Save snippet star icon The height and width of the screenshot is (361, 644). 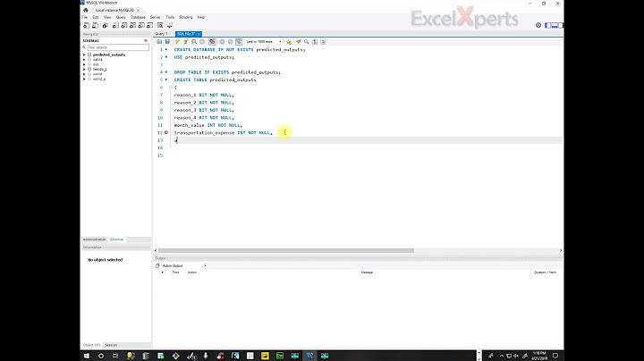(289, 42)
